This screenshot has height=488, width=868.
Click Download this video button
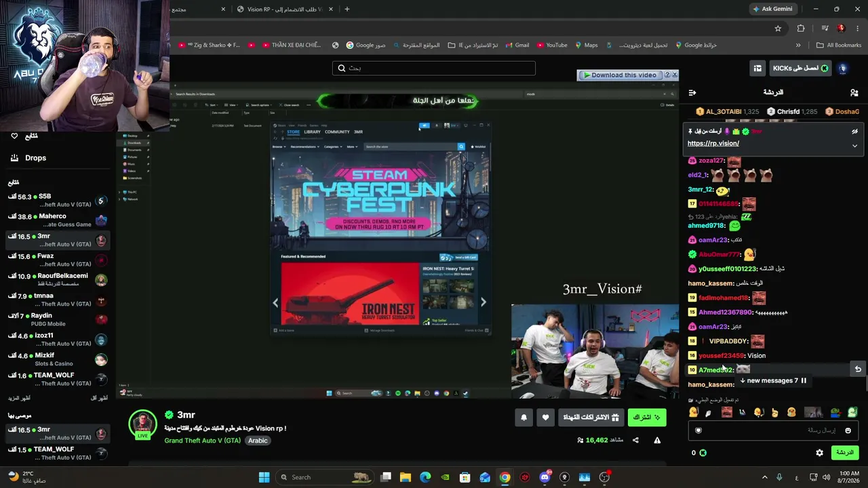[x=620, y=75]
